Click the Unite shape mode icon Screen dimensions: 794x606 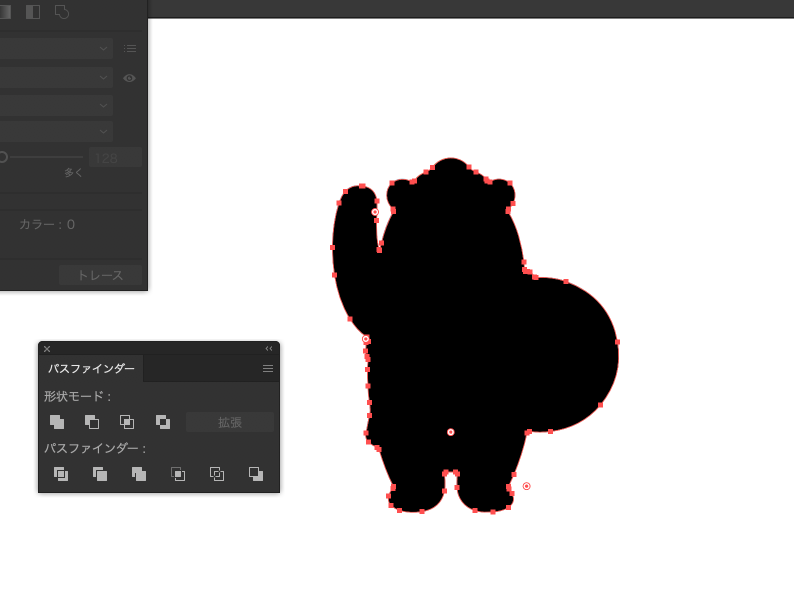pos(57,422)
